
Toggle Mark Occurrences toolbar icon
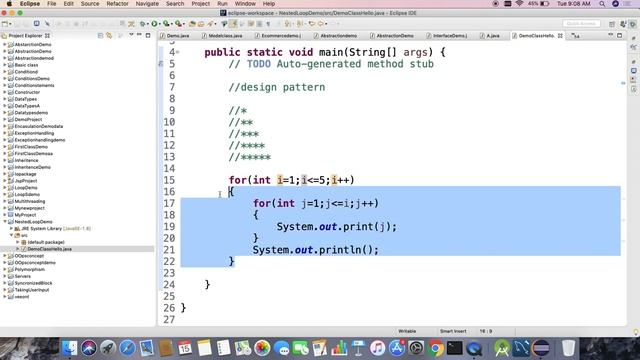[233, 24]
